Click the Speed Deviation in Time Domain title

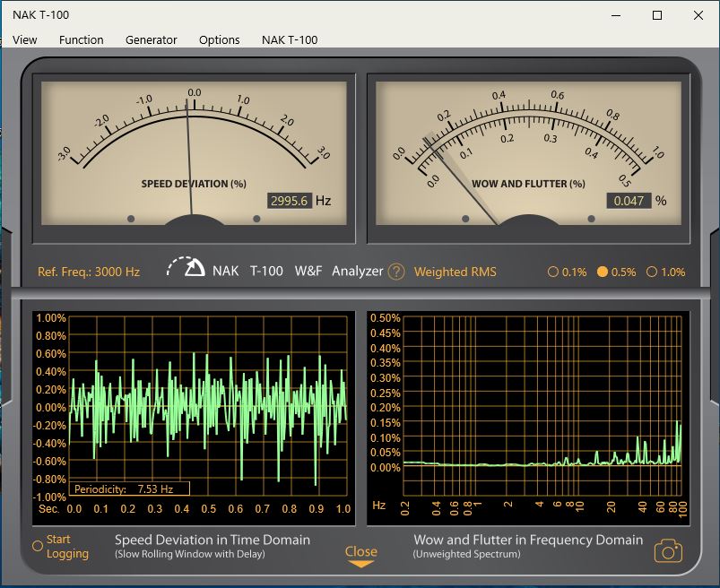tap(213, 540)
